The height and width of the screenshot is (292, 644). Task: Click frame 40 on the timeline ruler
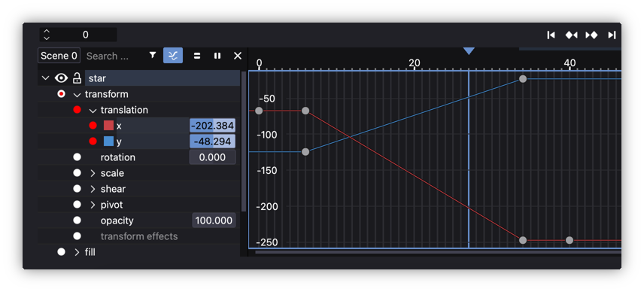coord(570,62)
